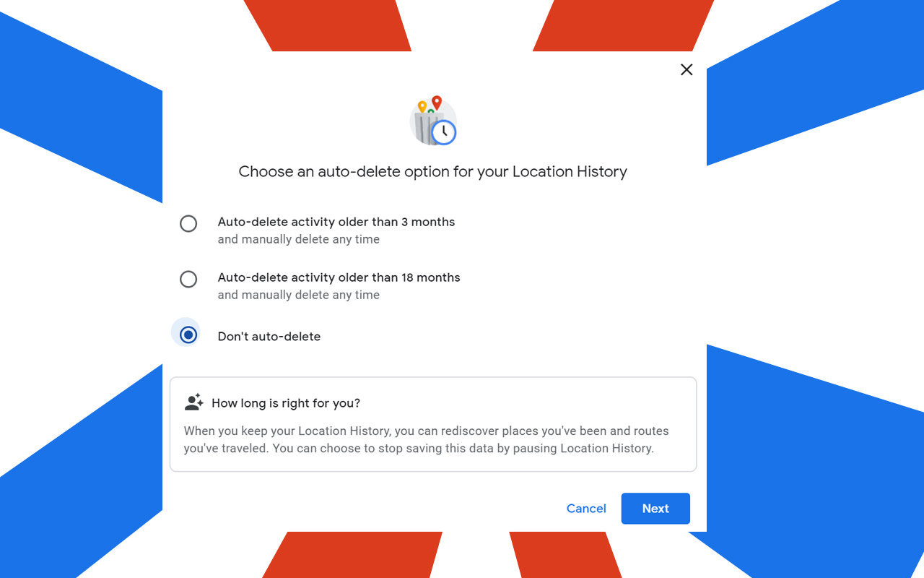Click the Location History explanation paragraph
Image resolution: width=924 pixels, height=578 pixels.
click(427, 439)
